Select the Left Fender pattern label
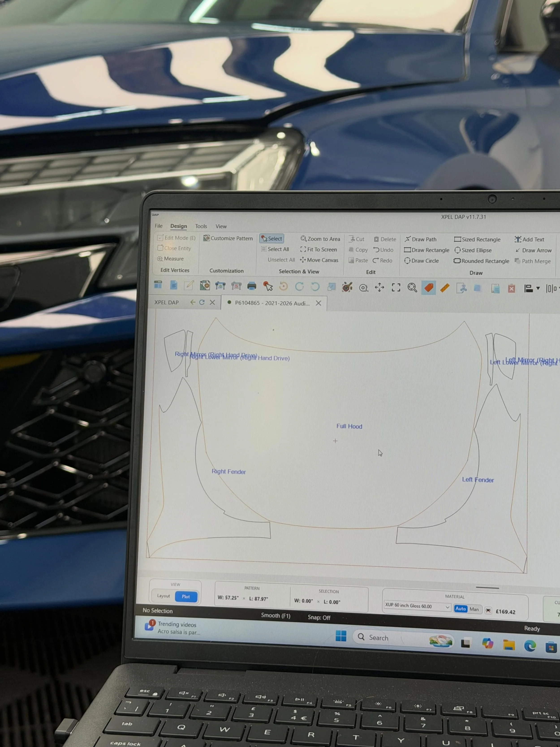Screen dimensions: 560x747 point(478,480)
